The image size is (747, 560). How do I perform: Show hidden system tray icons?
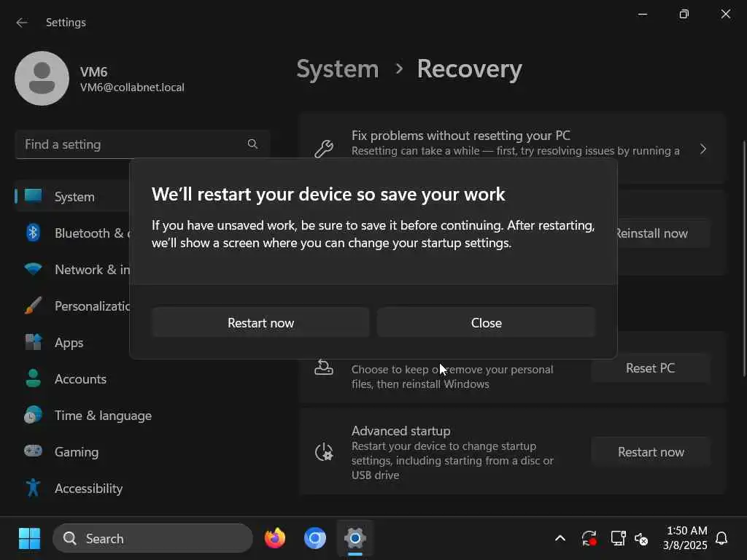tap(560, 539)
